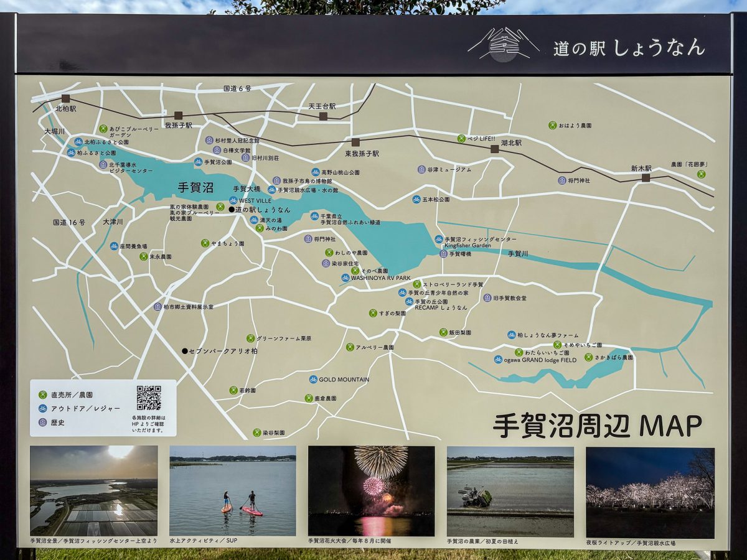The height and width of the screenshot is (560, 747).
Task: Click the green icon next to さかきばら農園
Action: [588, 357]
